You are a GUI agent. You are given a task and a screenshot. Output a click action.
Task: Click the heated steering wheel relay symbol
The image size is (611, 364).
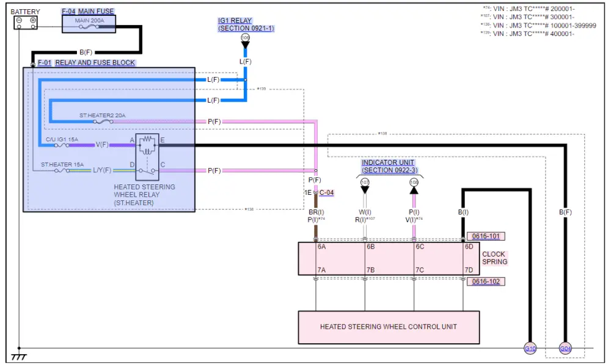tap(147, 157)
